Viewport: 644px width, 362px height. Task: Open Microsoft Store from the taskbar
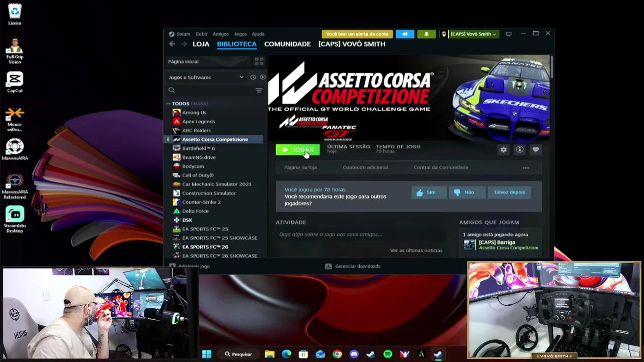(x=303, y=354)
